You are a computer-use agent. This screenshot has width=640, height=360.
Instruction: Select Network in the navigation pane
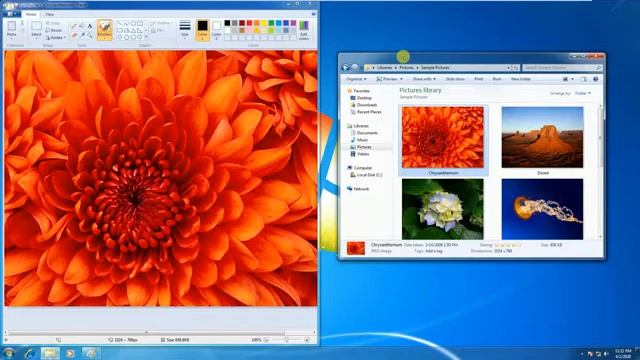358,189
